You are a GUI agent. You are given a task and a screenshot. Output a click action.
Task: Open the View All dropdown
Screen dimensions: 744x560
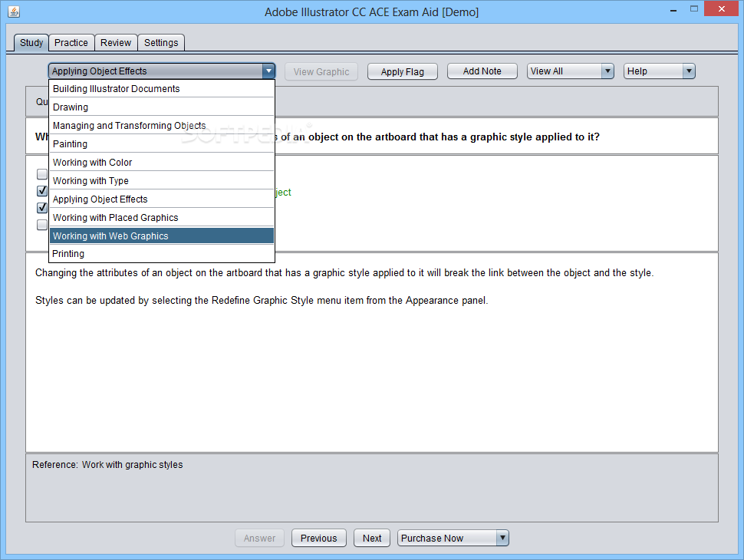(x=571, y=71)
